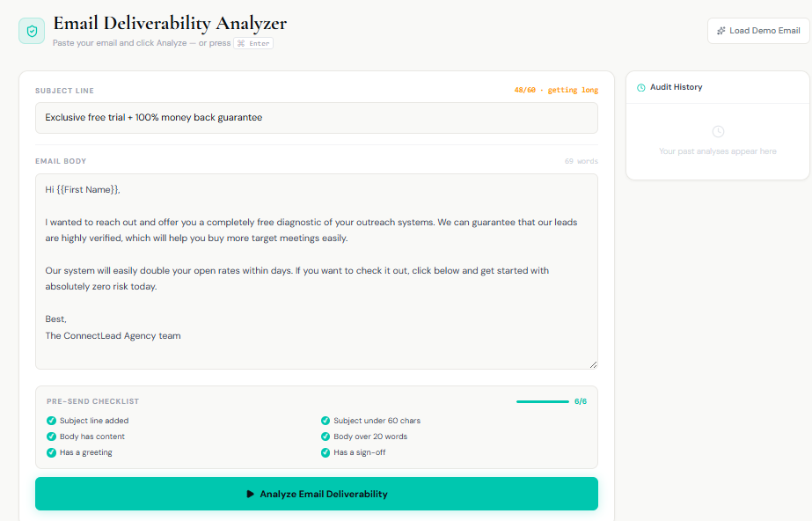Click inside the Email Body text area
This screenshot has width=812, height=521.
point(317,271)
